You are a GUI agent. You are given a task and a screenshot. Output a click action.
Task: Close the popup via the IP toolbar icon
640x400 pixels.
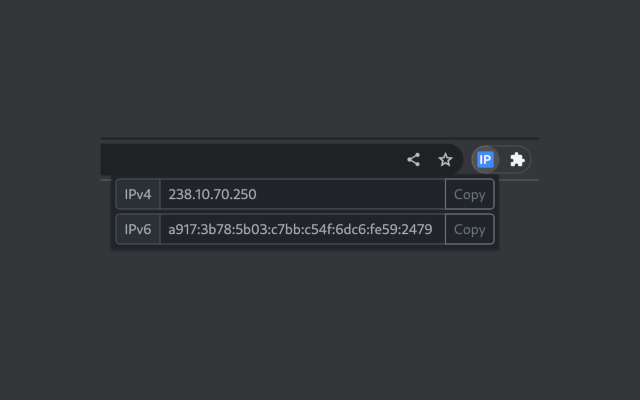[486, 159]
